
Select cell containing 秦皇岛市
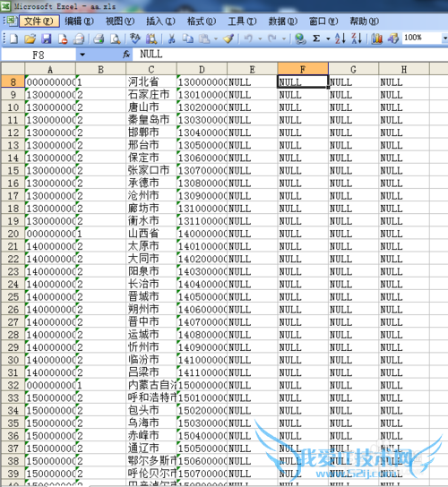click(x=151, y=120)
